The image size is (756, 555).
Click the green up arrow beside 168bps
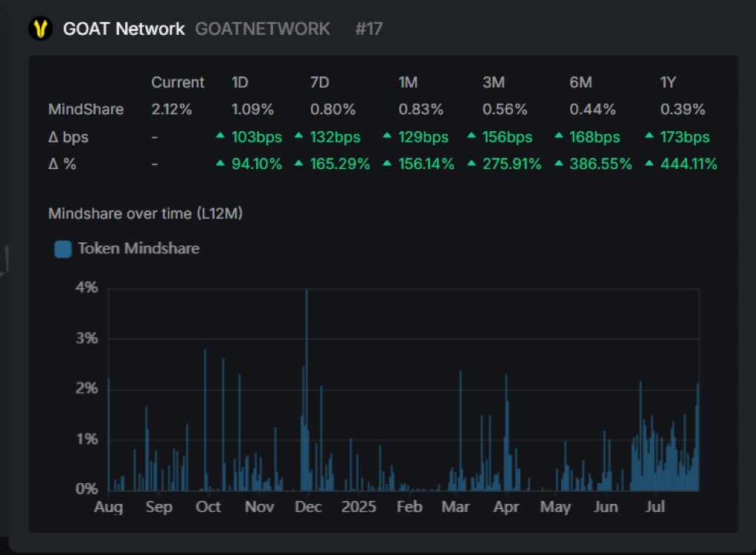point(559,136)
